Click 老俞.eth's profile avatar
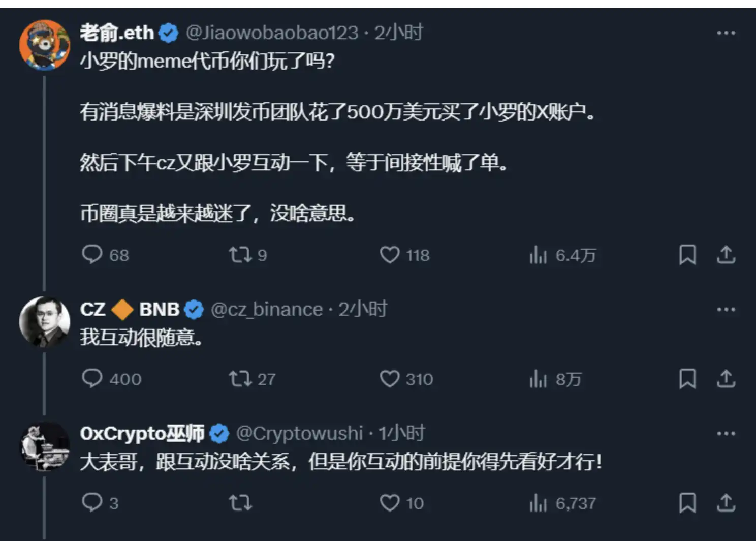This screenshot has width=756, height=541. pos(44,45)
